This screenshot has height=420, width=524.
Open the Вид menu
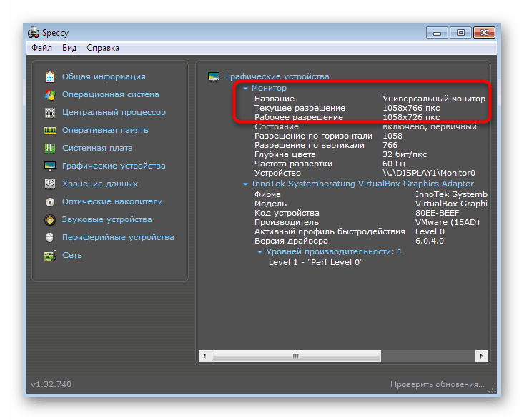(x=69, y=48)
